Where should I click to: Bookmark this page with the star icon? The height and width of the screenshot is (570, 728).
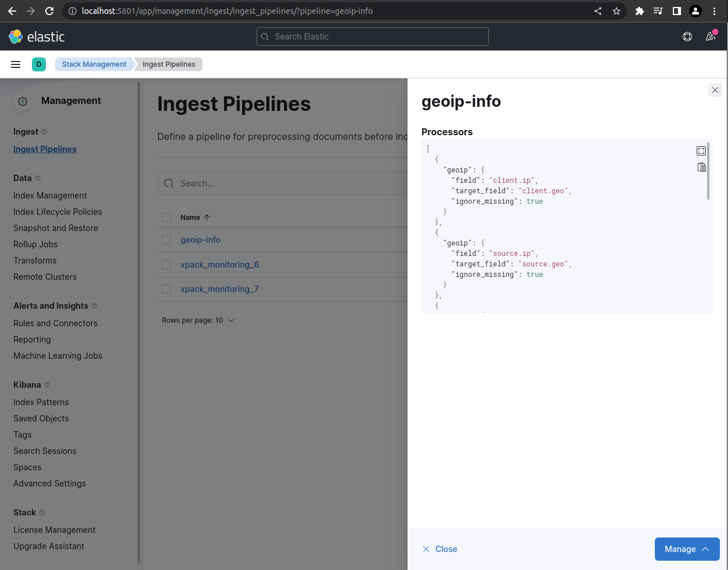[617, 11]
